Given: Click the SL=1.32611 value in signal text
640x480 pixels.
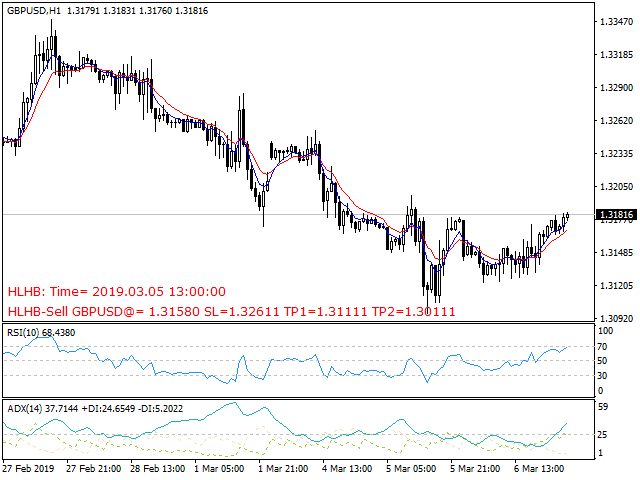Looking at the screenshot, I should 242,312.
